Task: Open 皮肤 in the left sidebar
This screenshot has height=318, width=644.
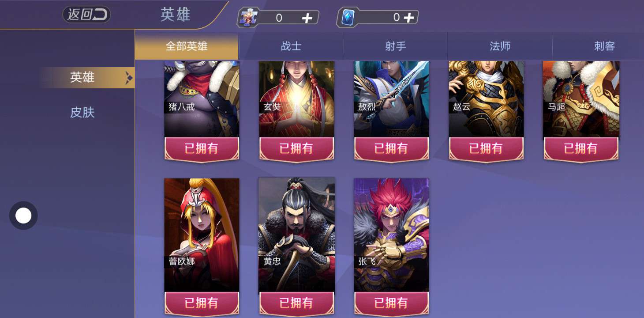Action: coord(82,113)
